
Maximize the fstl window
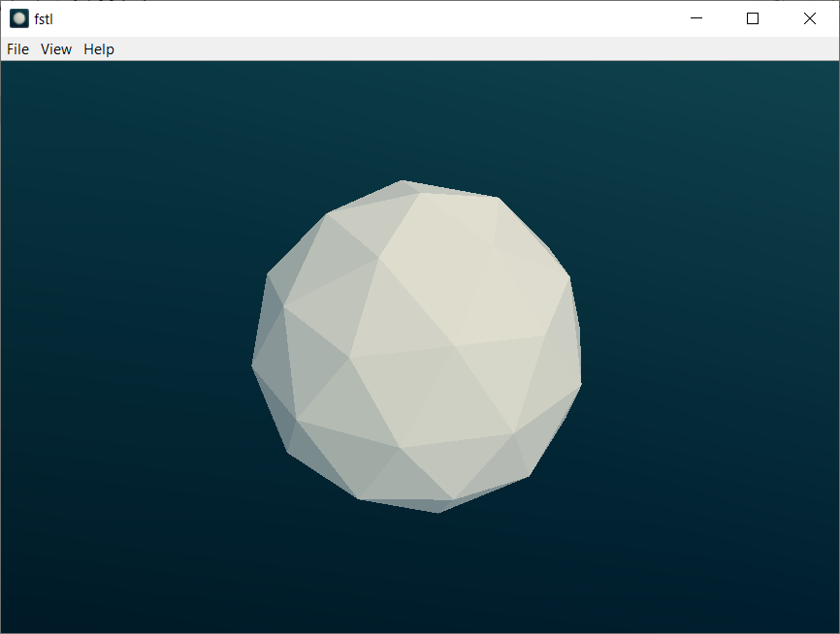click(753, 18)
